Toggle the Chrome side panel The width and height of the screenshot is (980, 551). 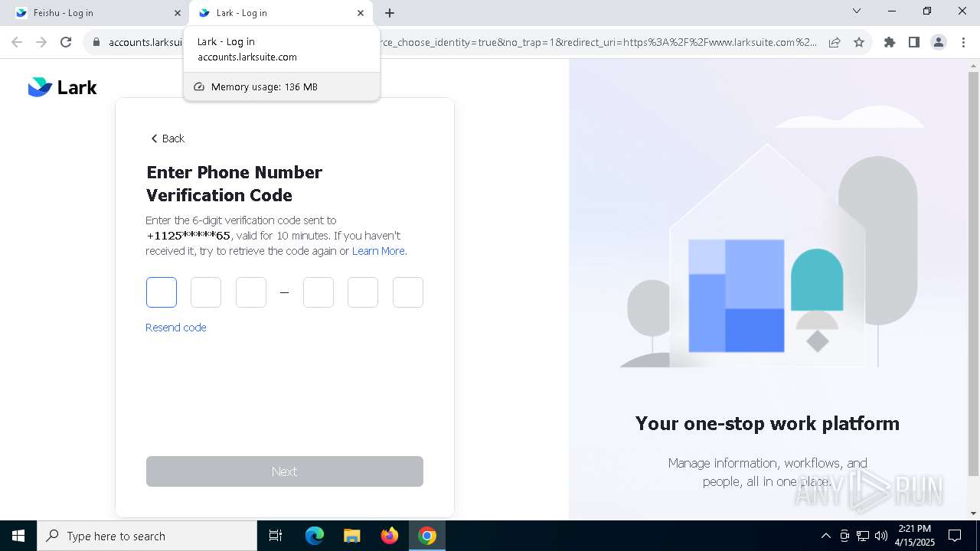coord(914,42)
